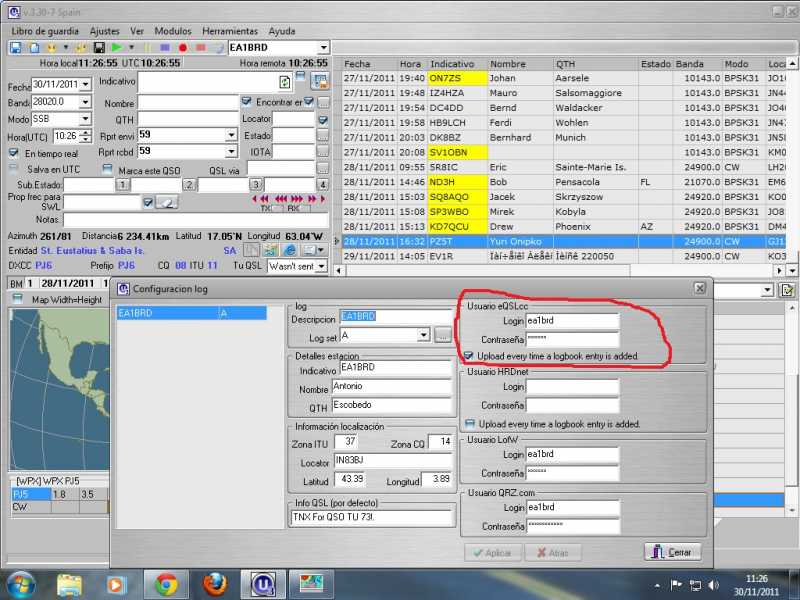Toggle En tiempo real checkbox
Image resolution: width=800 pixels, height=600 pixels.
(14, 153)
